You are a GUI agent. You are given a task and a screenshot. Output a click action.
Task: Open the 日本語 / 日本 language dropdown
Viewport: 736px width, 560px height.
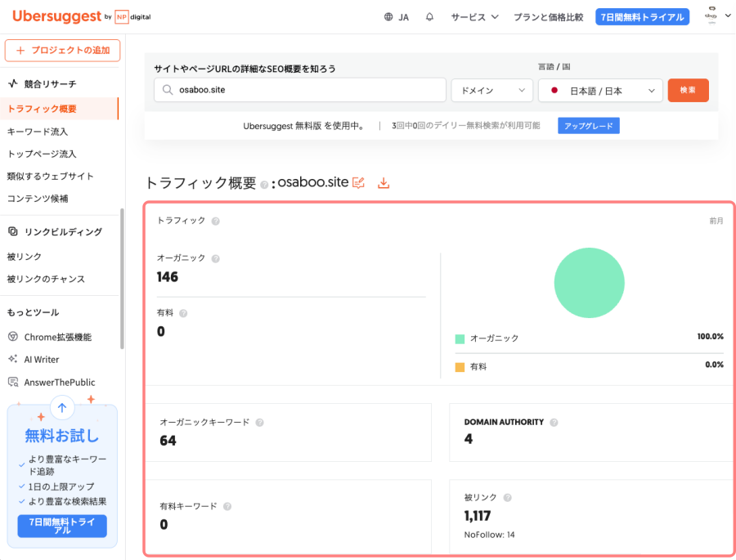click(x=600, y=91)
